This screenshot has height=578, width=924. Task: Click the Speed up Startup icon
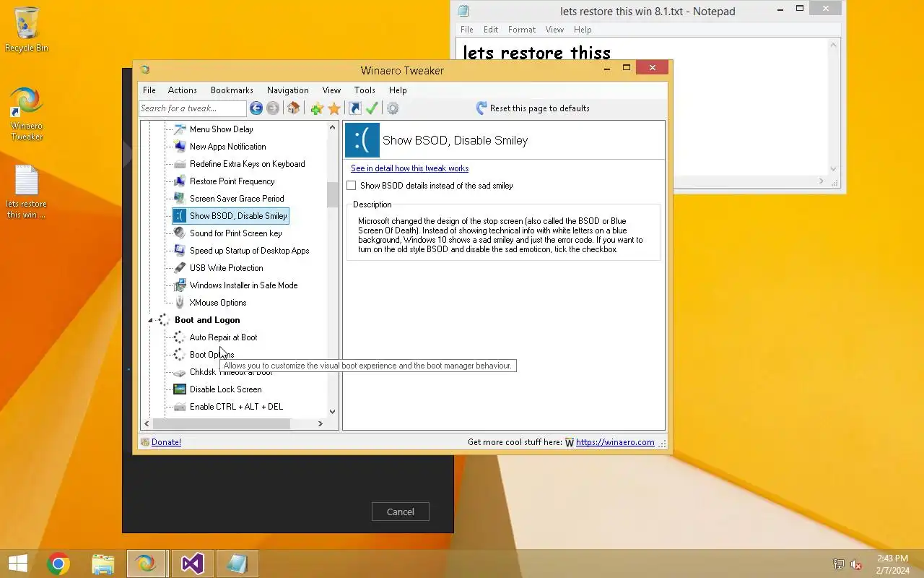pos(180,251)
